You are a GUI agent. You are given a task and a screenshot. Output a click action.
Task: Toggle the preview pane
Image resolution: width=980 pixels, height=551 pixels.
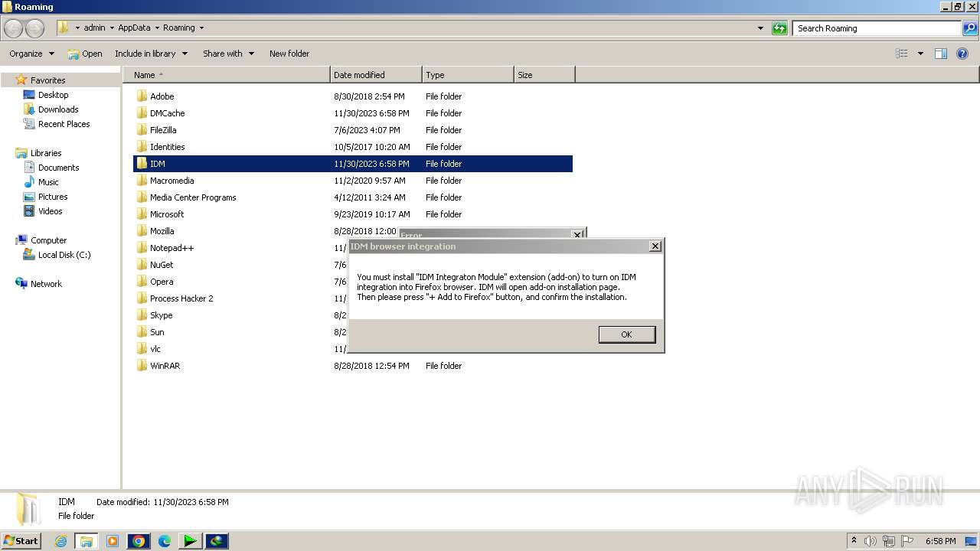click(x=941, y=54)
